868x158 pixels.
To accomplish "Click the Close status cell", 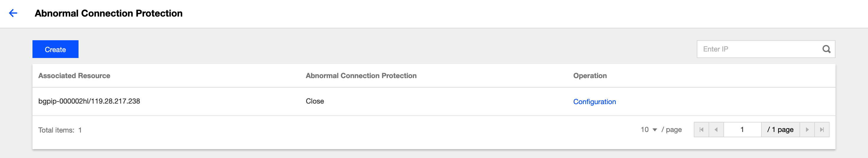I will pos(315,101).
